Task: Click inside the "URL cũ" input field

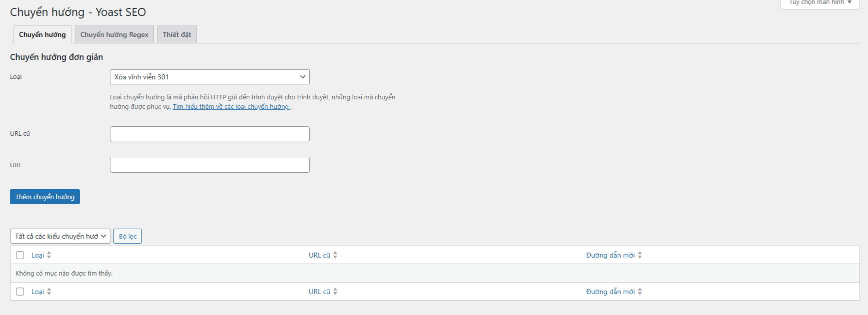Action: coord(209,133)
